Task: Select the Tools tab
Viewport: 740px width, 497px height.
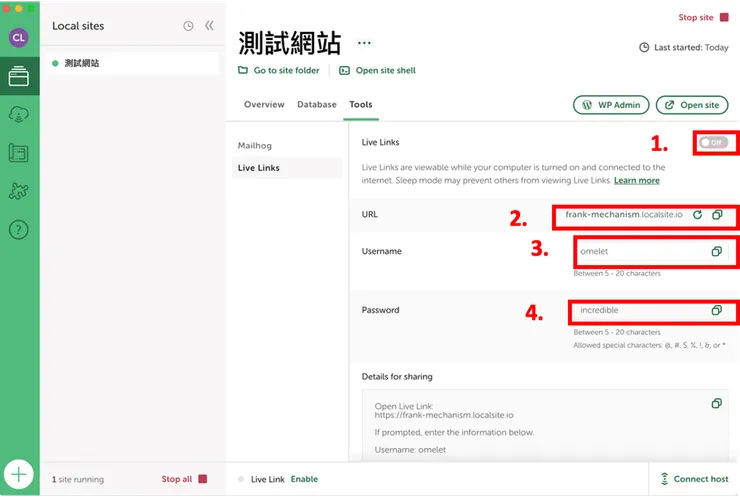Action: [x=361, y=104]
